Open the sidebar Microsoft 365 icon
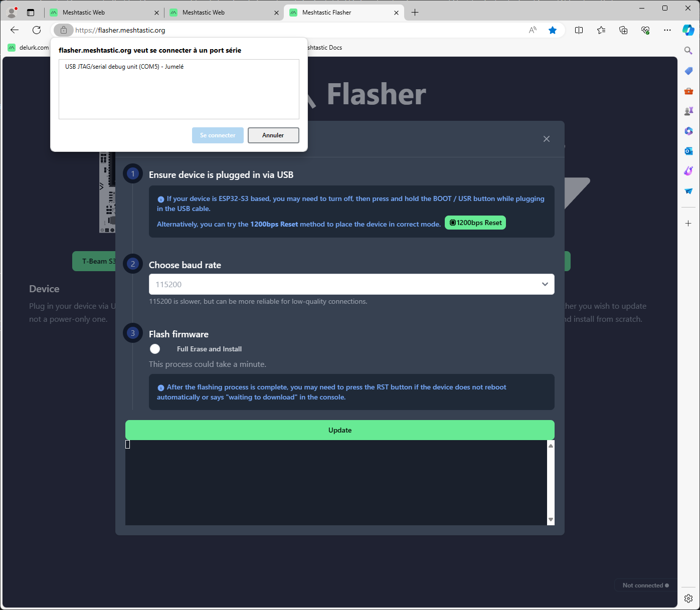The width and height of the screenshot is (700, 610). [x=688, y=131]
